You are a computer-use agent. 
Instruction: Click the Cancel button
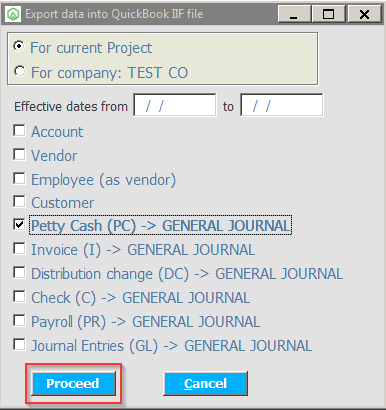click(x=205, y=383)
